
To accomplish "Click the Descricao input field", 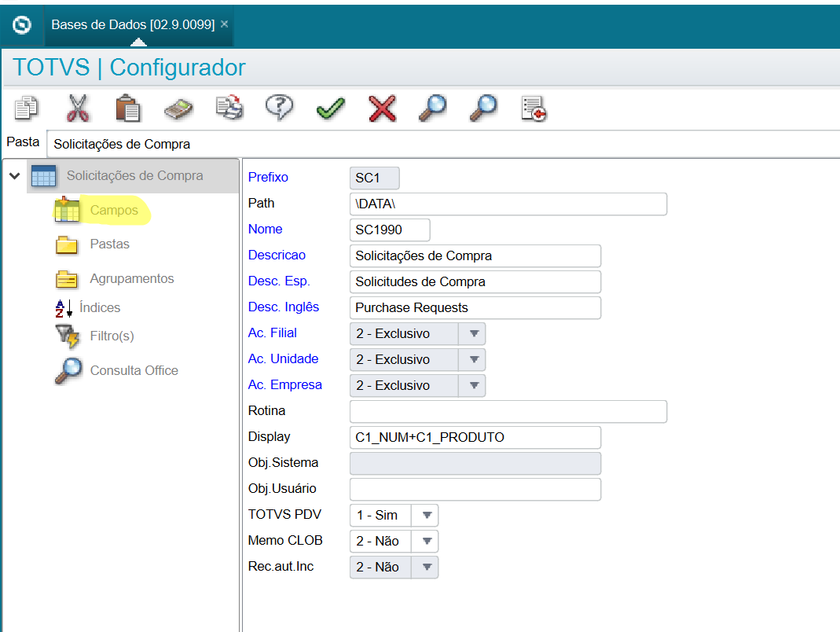I will click(x=475, y=255).
